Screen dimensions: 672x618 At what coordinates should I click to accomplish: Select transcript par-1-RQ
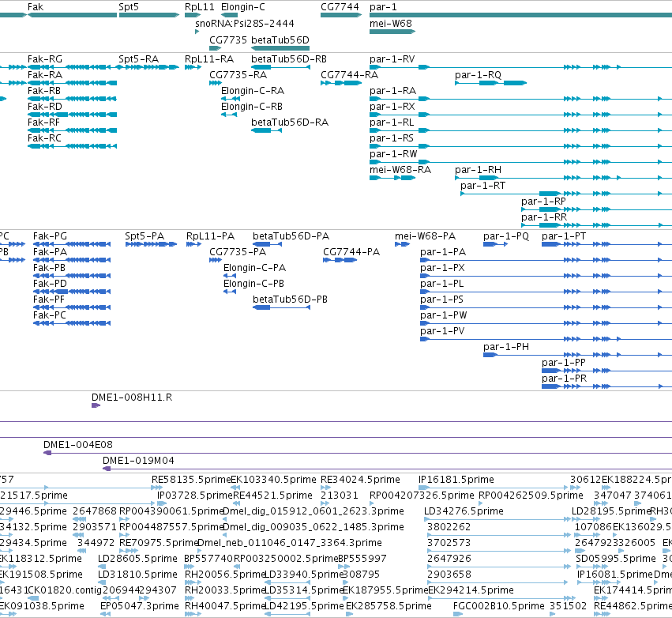click(x=490, y=83)
